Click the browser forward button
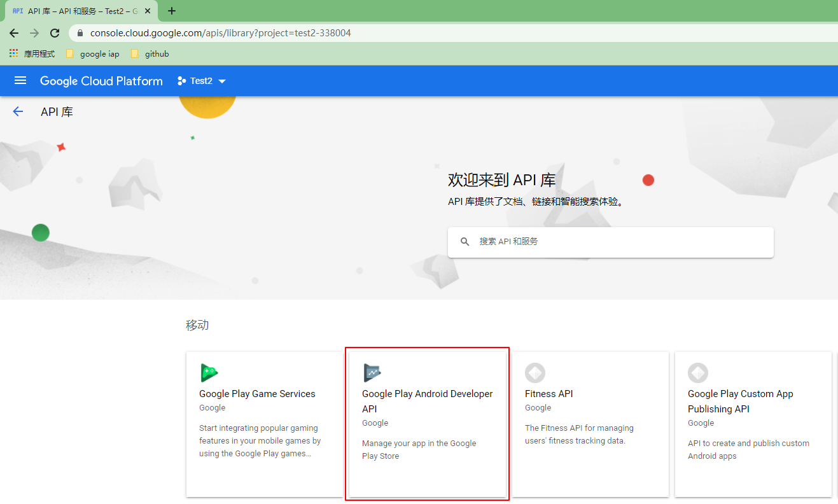 click(x=34, y=33)
